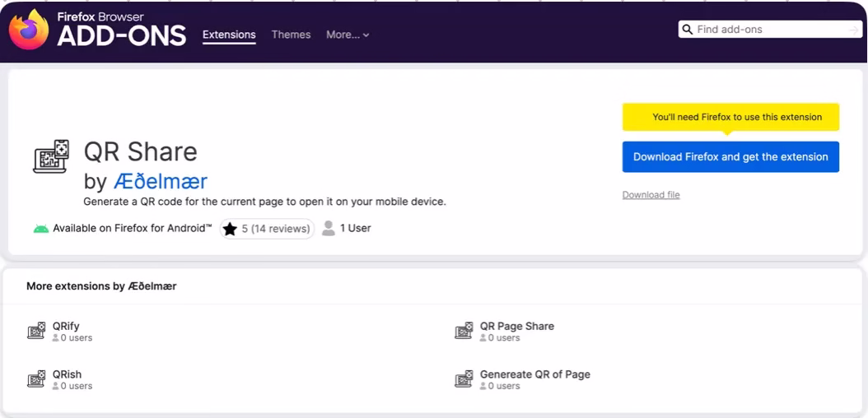
Task: Click the gray user silhouette icon
Action: 329,229
